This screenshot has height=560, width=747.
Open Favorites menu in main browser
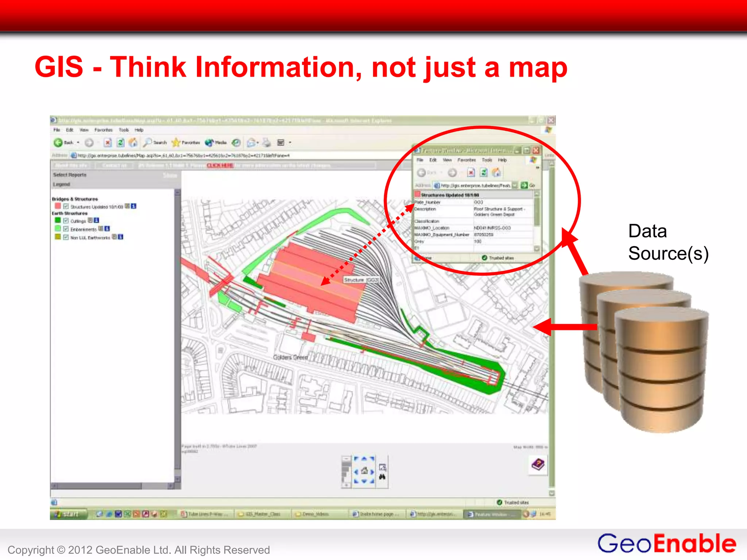104,130
